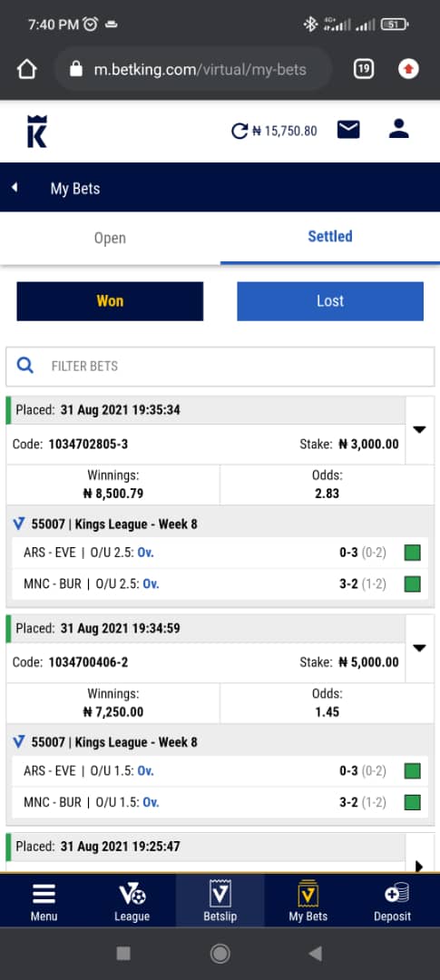Open the user account profile icon
Screen dimensions: 440x980
[x=398, y=129]
